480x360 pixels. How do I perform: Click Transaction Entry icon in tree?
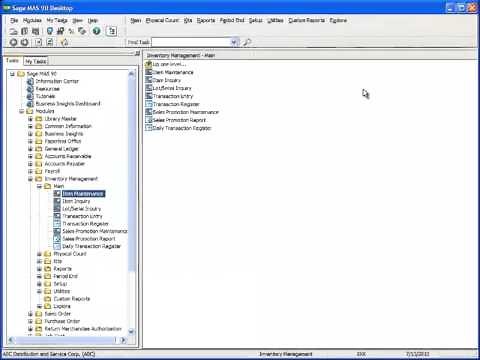coord(57,216)
